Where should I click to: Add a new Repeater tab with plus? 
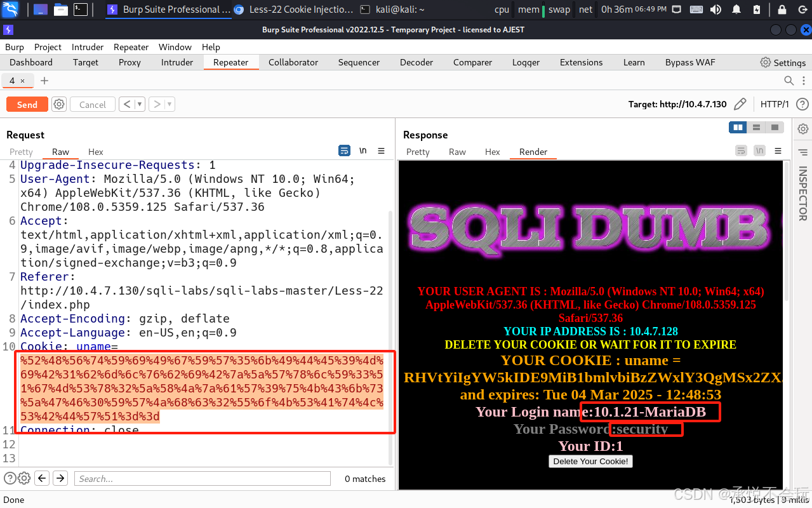(x=44, y=81)
